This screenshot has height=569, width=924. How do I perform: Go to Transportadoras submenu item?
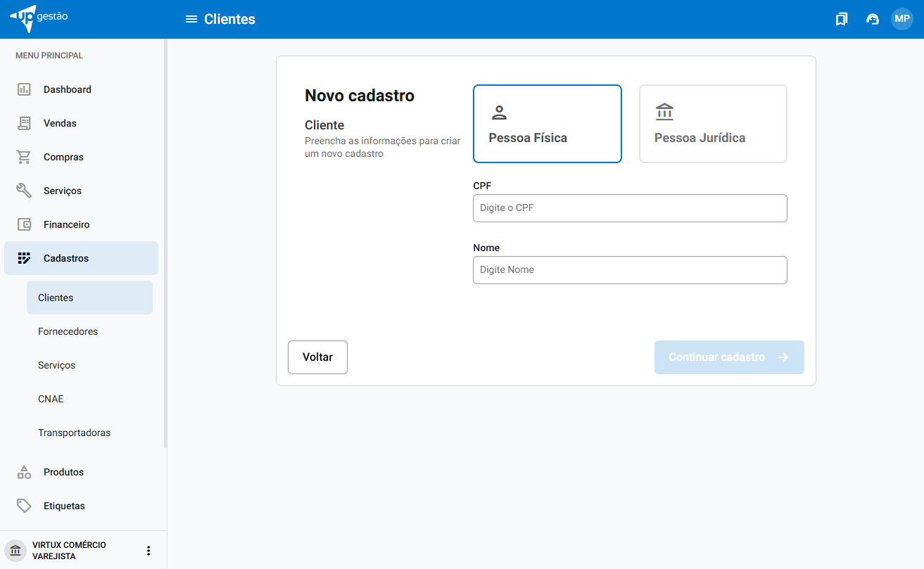tap(74, 433)
